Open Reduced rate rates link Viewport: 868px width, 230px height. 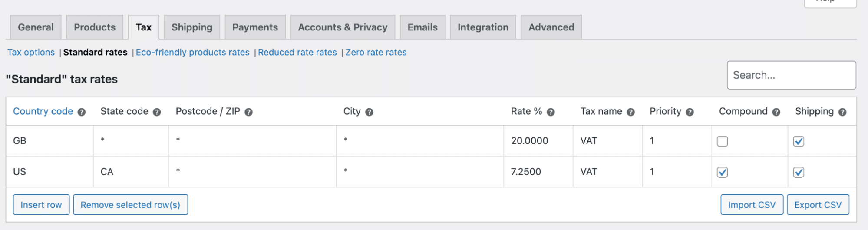(297, 53)
